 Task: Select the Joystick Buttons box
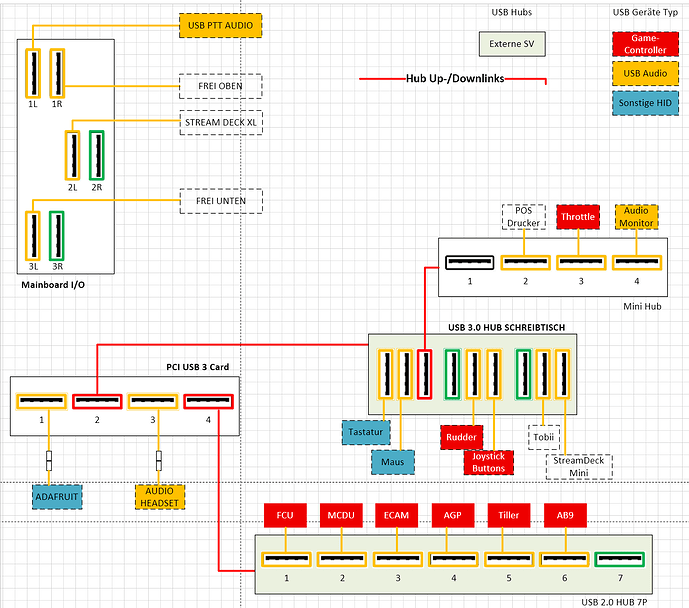[488, 462]
